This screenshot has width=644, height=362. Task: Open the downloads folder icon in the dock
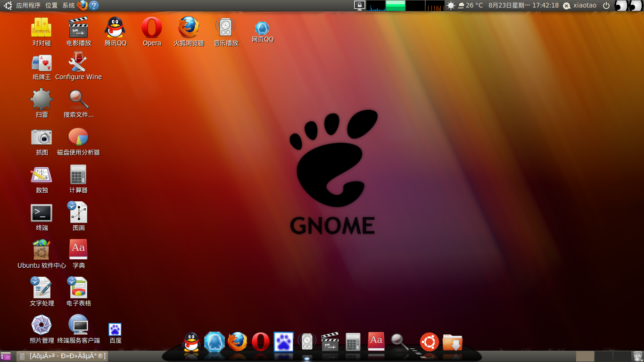pyautogui.click(x=453, y=342)
